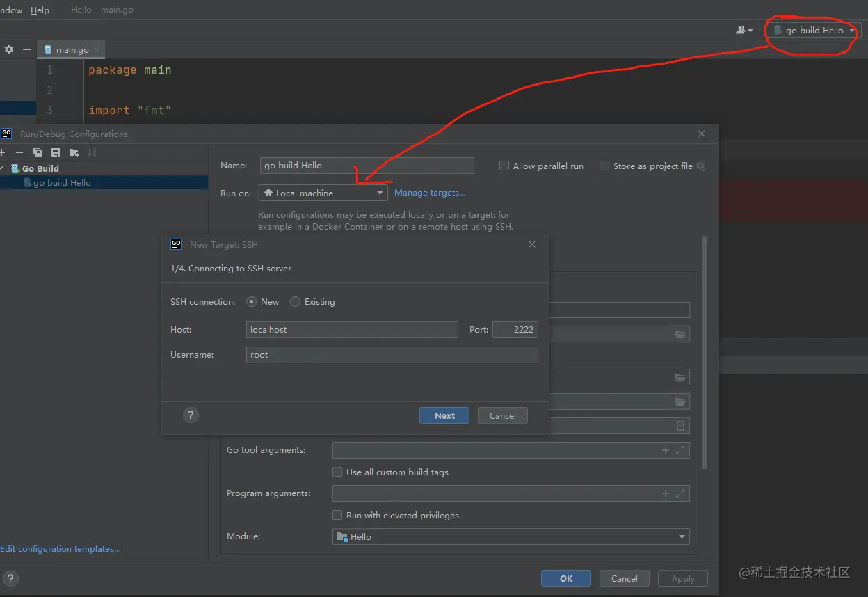Open the Module Hello dropdown
Screen dimensions: 868x597
[x=511, y=536]
